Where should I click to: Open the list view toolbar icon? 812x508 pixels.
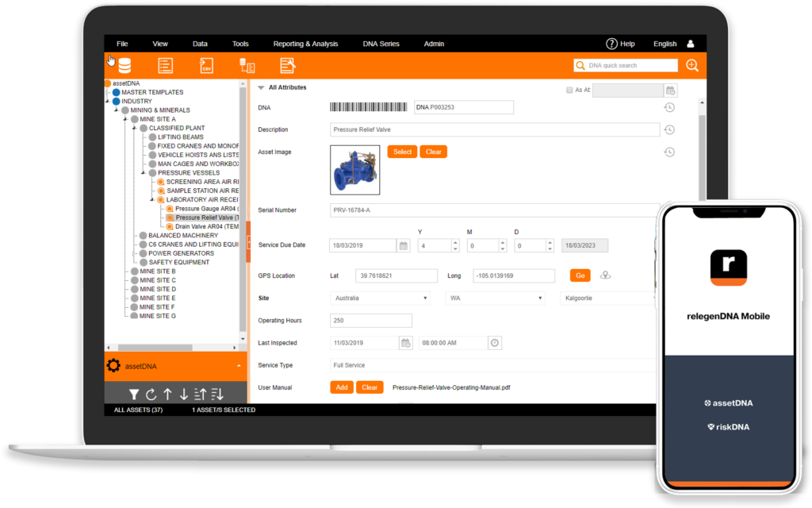coord(165,66)
